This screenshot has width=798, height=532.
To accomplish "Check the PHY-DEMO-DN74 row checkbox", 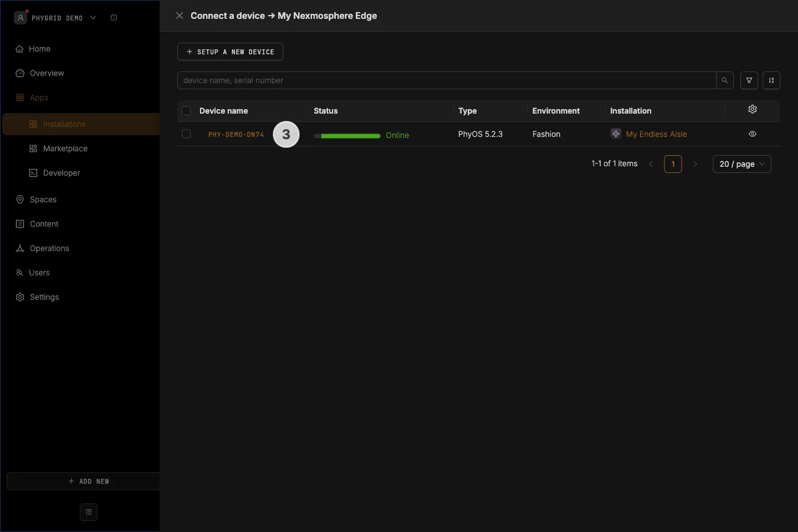I will point(186,134).
